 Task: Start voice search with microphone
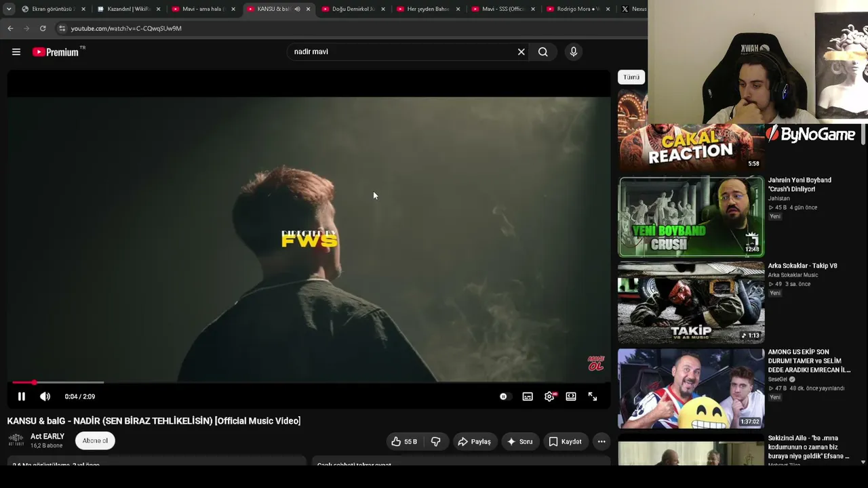point(574,52)
